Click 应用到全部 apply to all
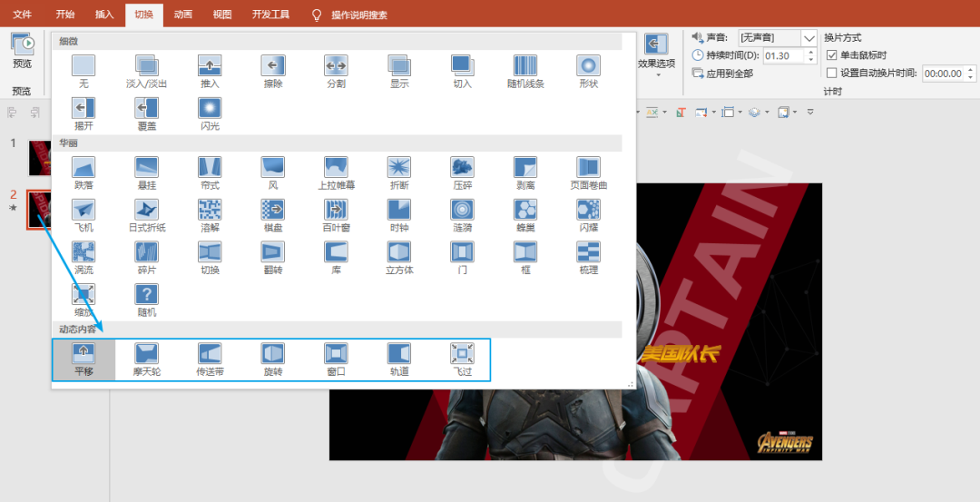The height and width of the screenshot is (502, 980). click(x=723, y=74)
